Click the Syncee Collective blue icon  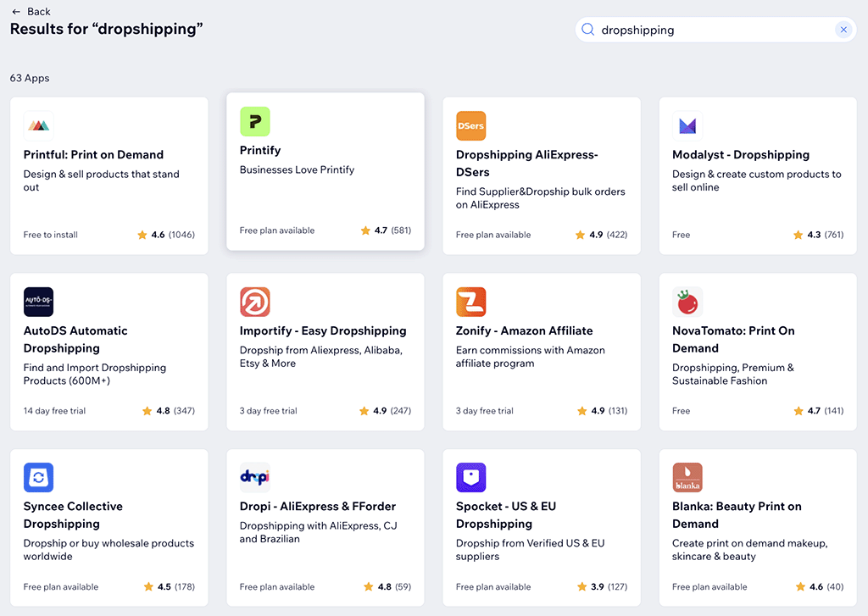tap(38, 477)
